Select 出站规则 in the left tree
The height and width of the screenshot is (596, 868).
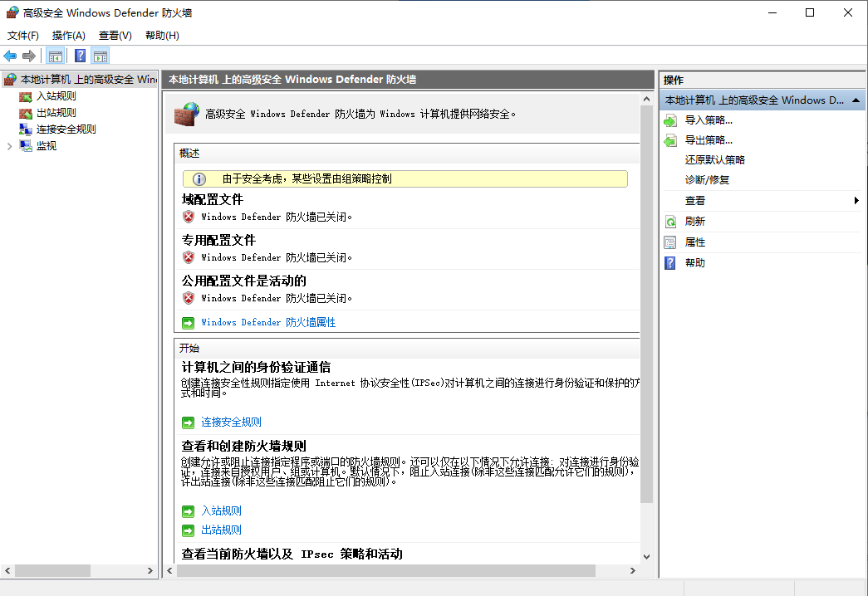click(x=56, y=113)
